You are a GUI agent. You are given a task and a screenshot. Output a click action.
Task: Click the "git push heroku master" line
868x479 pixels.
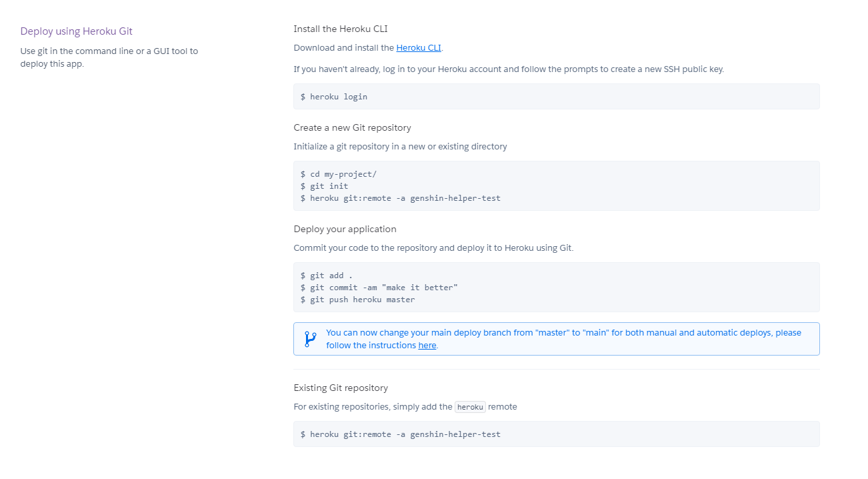point(357,300)
